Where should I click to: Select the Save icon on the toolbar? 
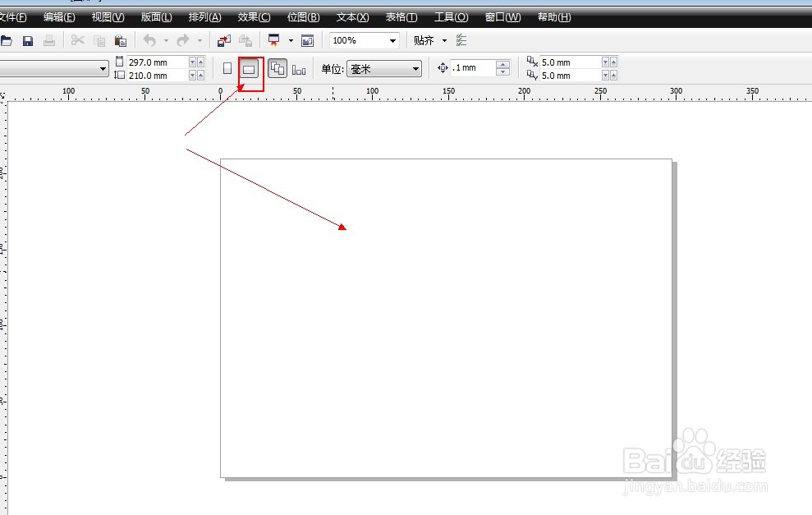tap(28, 39)
